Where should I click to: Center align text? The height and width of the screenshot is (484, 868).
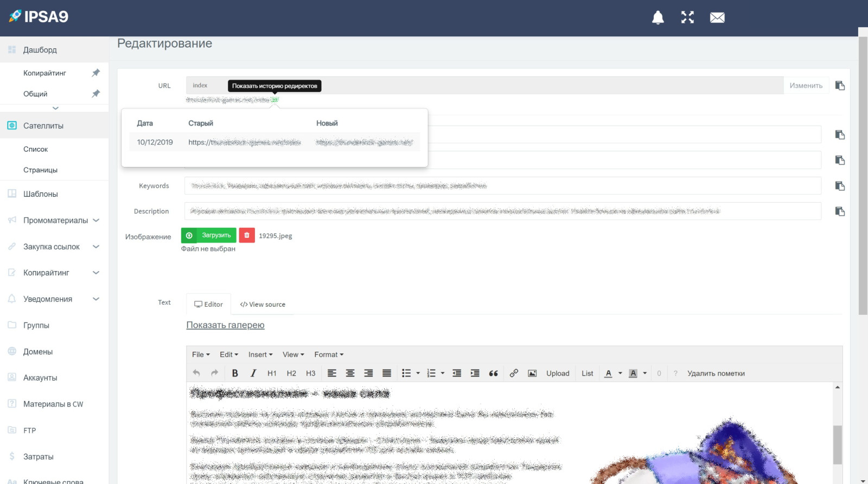(x=350, y=373)
